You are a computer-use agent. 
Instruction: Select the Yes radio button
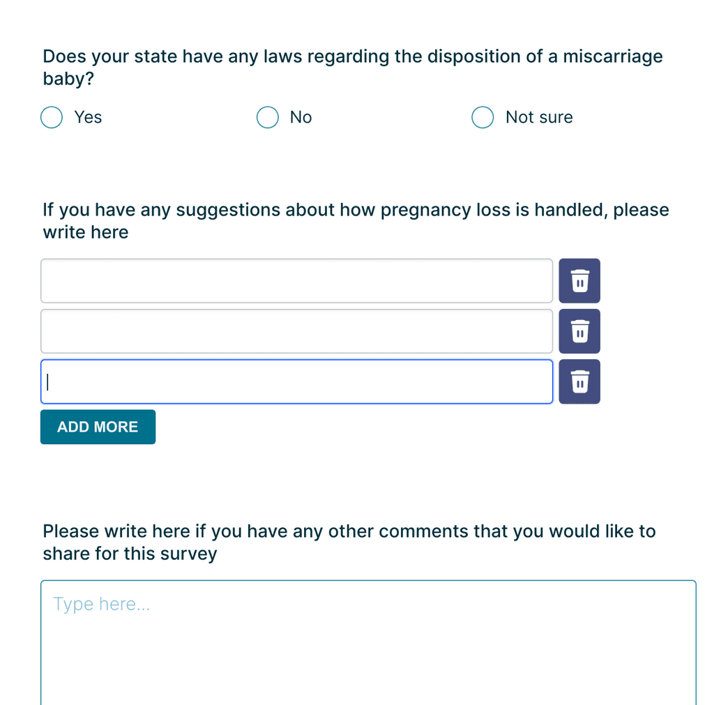(x=51, y=117)
